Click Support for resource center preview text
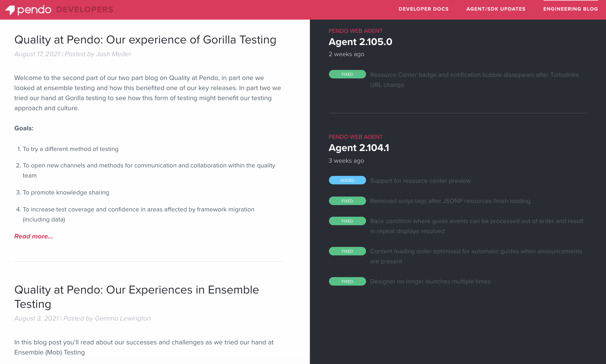Viewport: 606px width, 364px height. tap(420, 181)
